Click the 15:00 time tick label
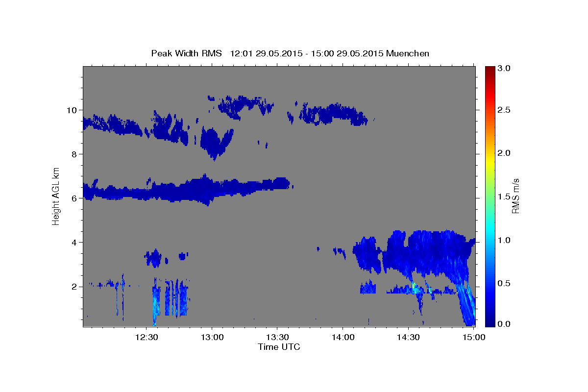Screen dimensions: 588x392 473,338
